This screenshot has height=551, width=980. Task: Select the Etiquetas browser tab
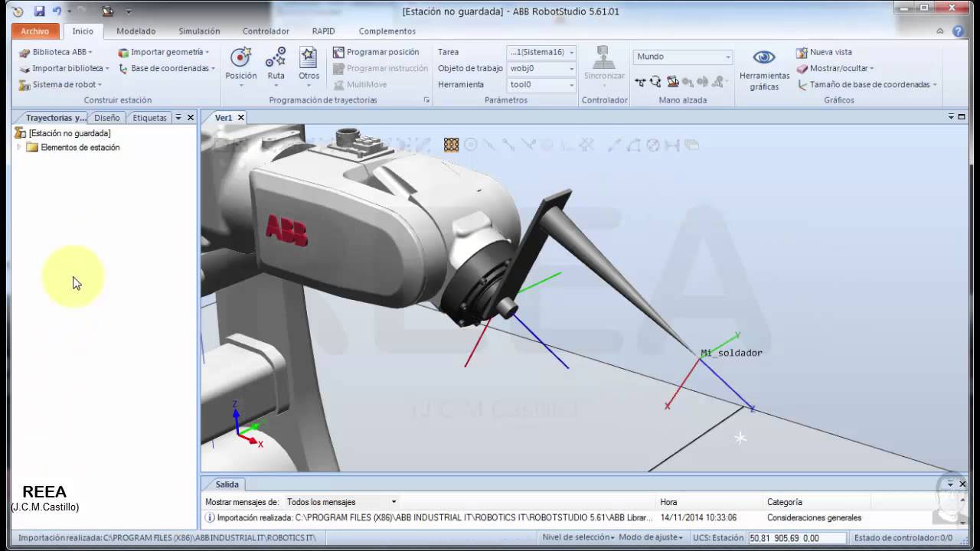coord(149,118)
